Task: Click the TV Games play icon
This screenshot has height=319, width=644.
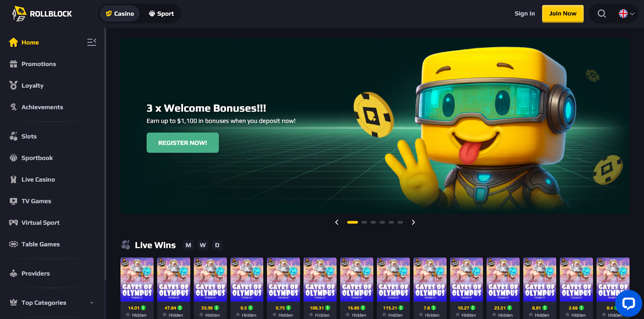Action: tap(14, 201)
